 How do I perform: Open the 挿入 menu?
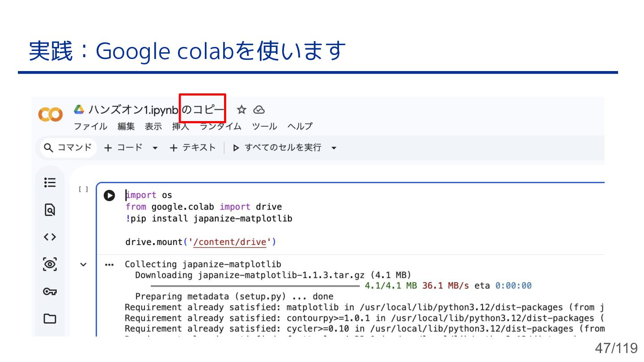point(181,126)
